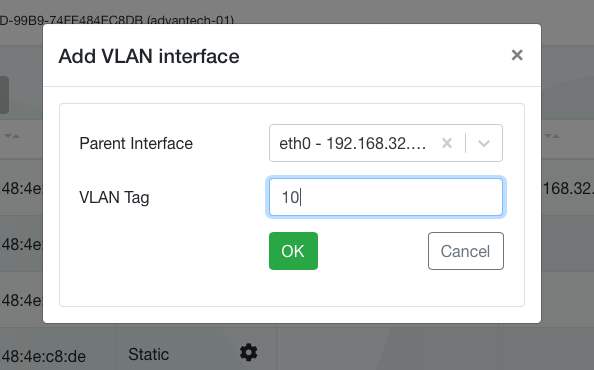
Task: Focus the VLAN Tag input field
Action: coord(386,197)
